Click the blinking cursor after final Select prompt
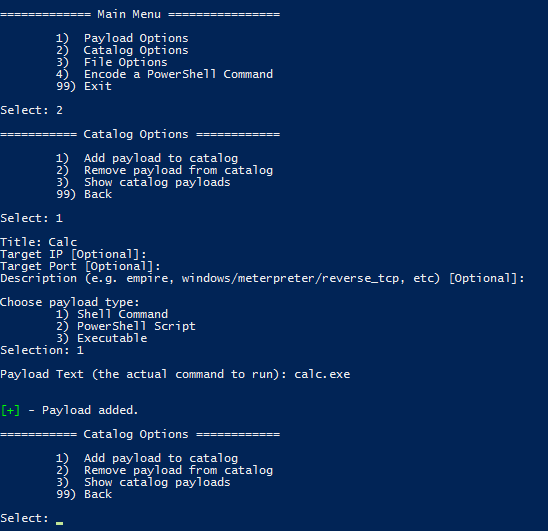The image size is (548, 531). (59, 523)
